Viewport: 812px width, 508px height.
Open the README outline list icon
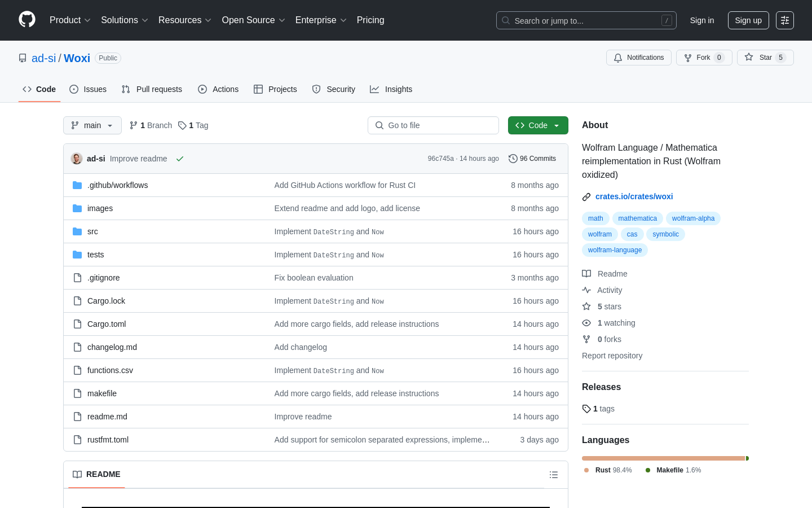coord(554,475)
